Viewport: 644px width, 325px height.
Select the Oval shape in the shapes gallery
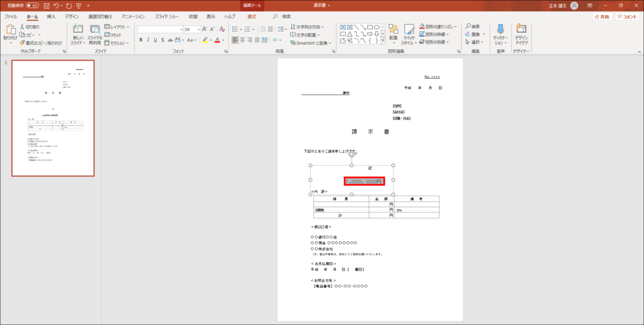[376, 27]
